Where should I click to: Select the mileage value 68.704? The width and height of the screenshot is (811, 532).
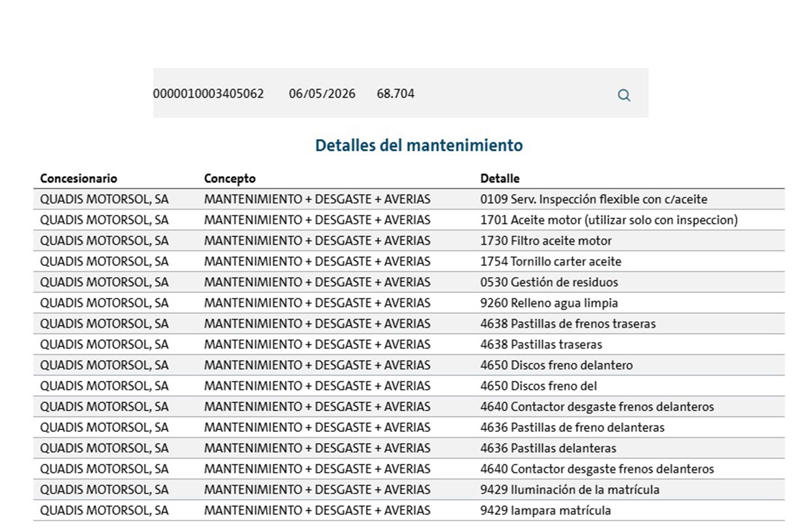[395, 94]
